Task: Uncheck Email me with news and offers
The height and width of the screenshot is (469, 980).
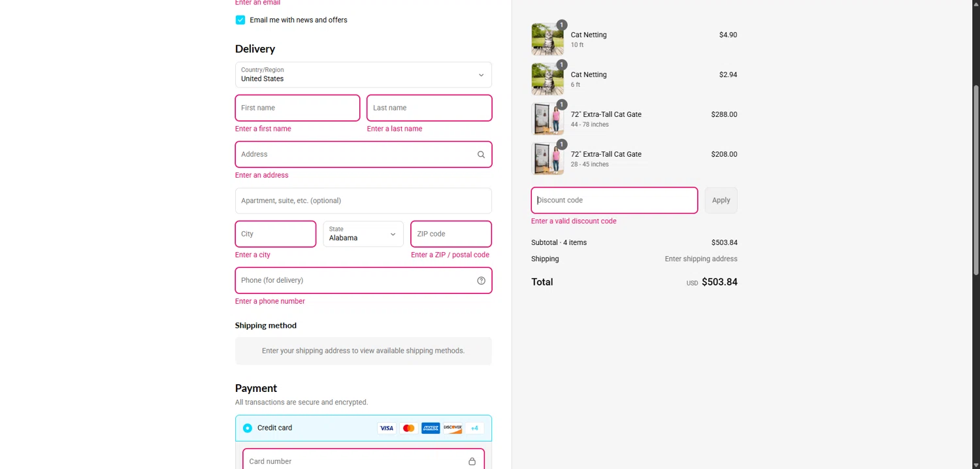Action: (x=240, y=20)
